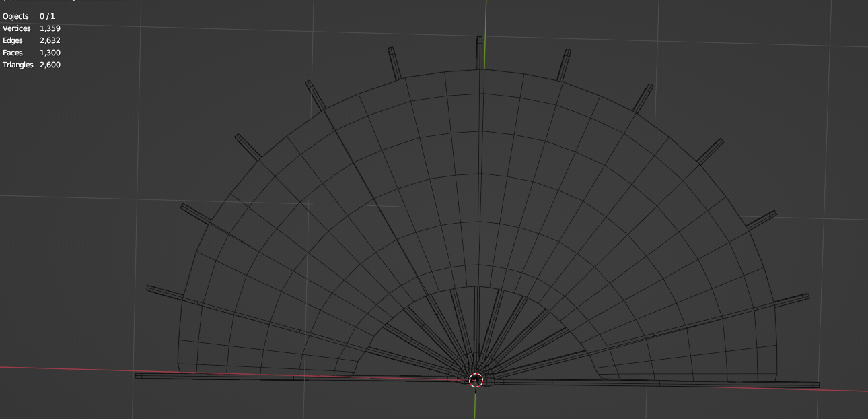Viewport: 868px width, 419px height.
Task: Click the faces count '1,300'
Action: 50,53
